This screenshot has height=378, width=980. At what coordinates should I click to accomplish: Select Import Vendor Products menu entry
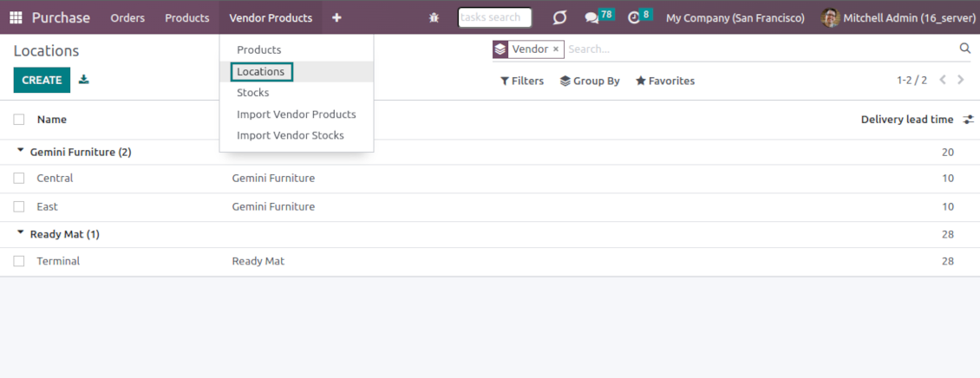coord(296,114)
